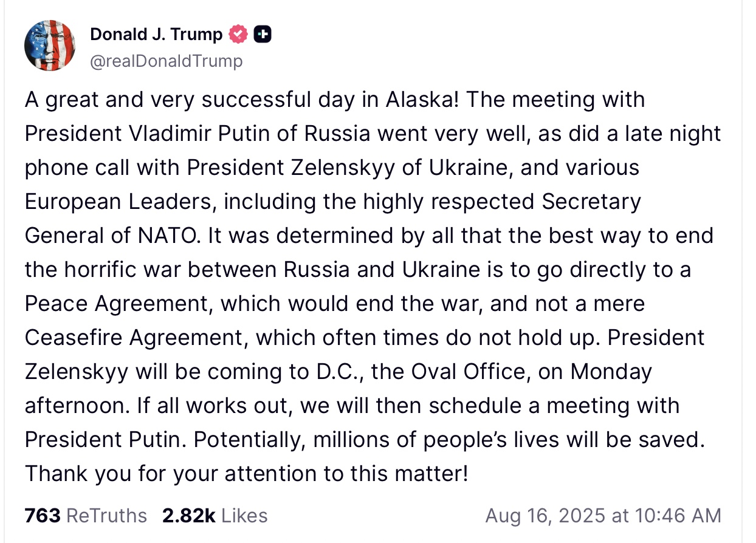The width and height of the screenshot is (756, 543).
Task: Click the 763 ReTruths count number
Action: point(43,516)
